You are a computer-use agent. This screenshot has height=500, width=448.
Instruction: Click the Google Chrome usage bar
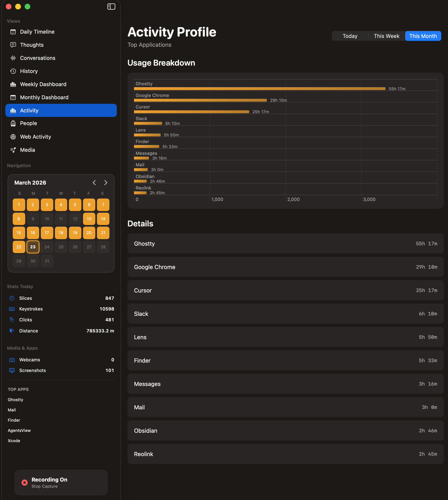pos(200,100)
